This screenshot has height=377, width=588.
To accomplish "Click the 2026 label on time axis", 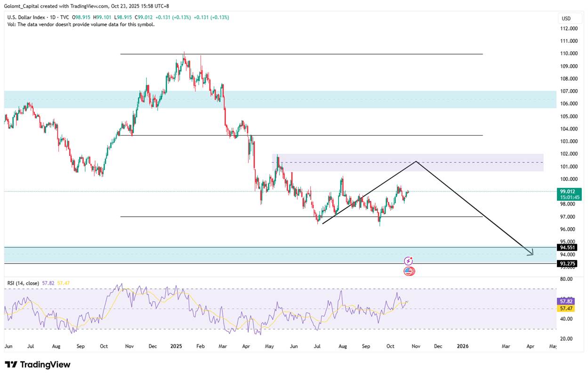I will pyautogui.click(x=463, y=346).
